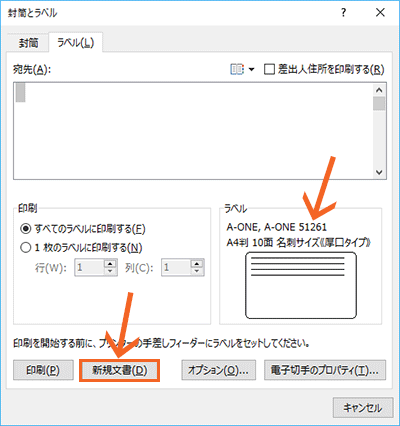400x426 pixels.
Task: Select 1枚のラベルに印刷する radio button
Action: pos(26,248)
